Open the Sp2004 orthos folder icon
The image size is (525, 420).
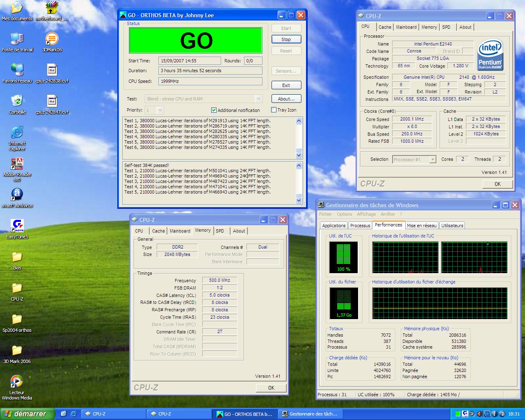tap(17, 320)
